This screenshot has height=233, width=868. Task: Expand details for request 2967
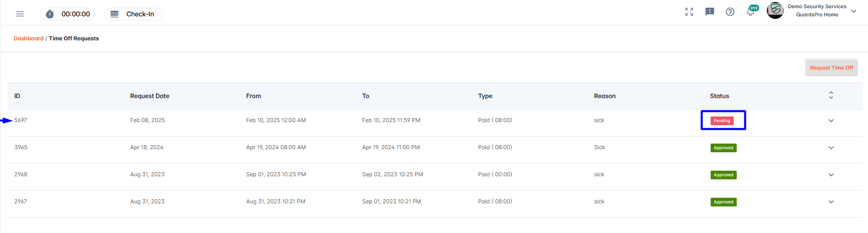[x=831, y=202]
